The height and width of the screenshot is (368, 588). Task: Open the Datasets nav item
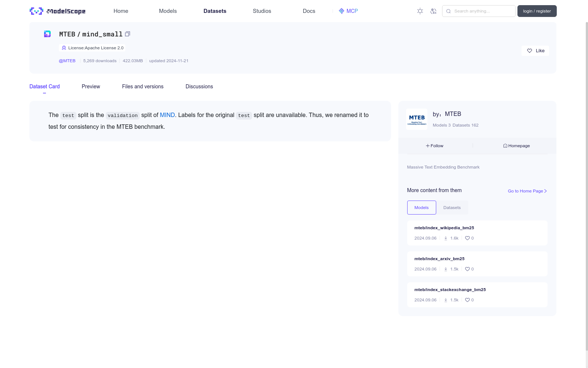pos(215,11)
